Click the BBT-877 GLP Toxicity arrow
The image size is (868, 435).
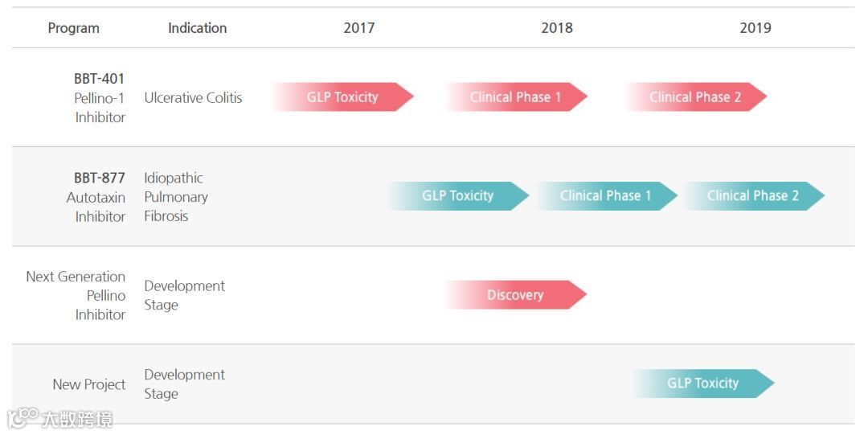click(458, 195)
